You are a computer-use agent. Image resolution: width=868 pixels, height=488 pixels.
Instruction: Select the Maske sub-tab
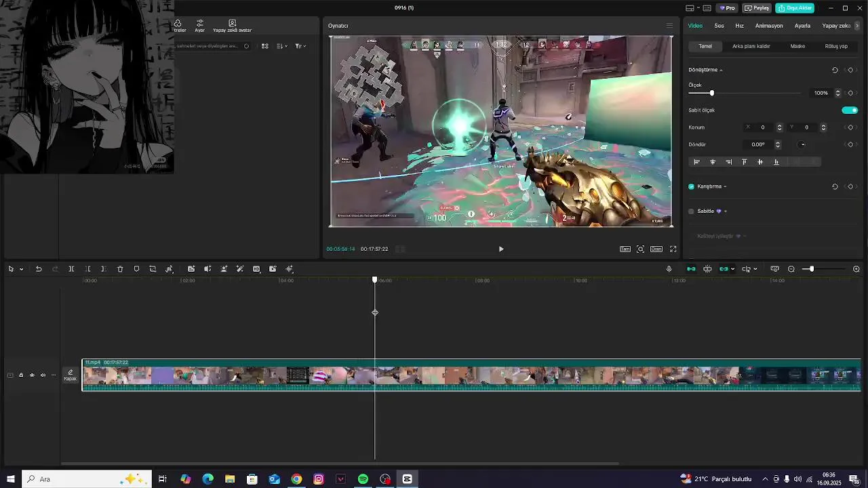click(x=797, y=46)
